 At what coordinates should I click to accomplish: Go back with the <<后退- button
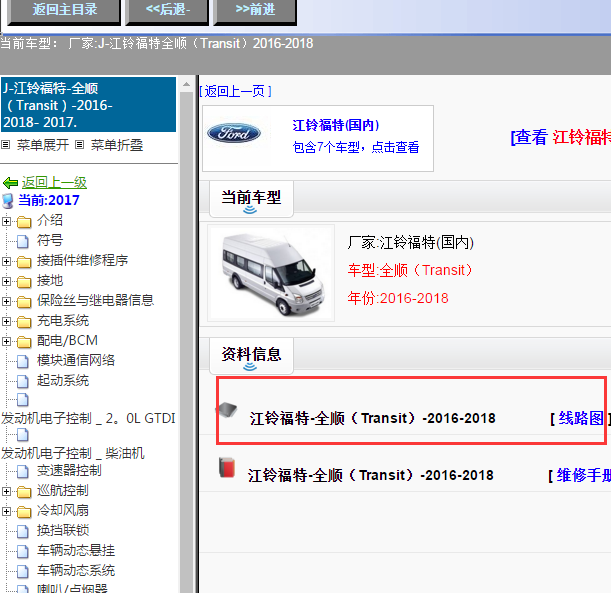[167, 10]
